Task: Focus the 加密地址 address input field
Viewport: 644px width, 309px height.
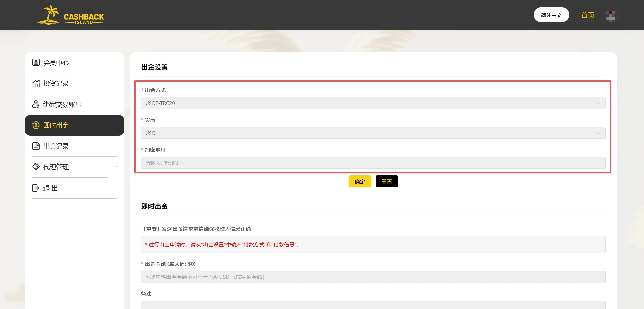Action: (373, 163)
